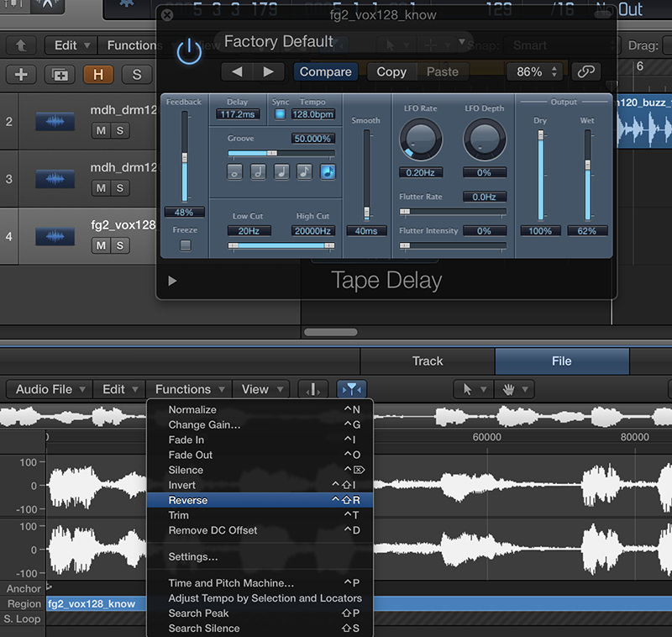Select quarter note delay value
Viewport: 672px width, 637px height.
[x=281, y=172]
